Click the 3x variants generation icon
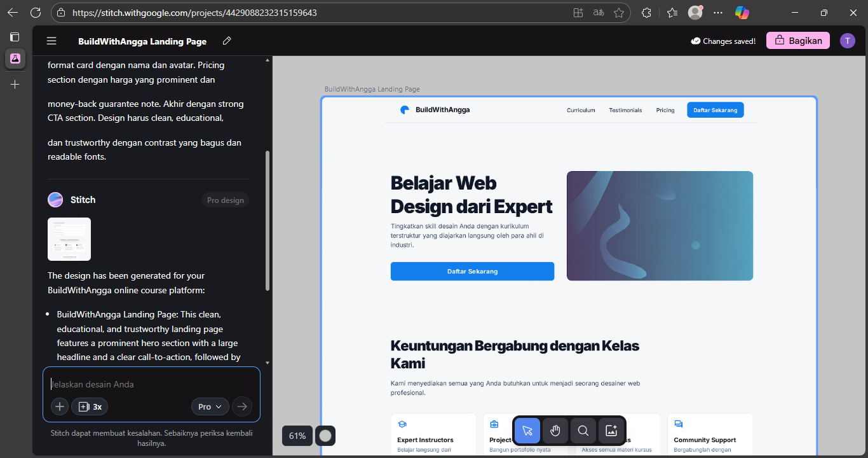868x458 pixels. click(89, 406)
